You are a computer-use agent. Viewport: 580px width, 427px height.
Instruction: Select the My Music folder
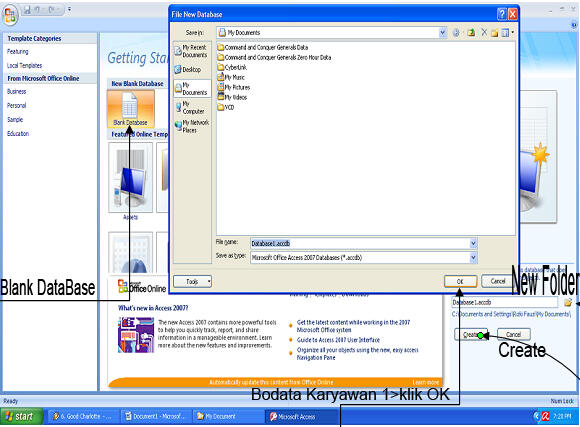click(231, 77)
